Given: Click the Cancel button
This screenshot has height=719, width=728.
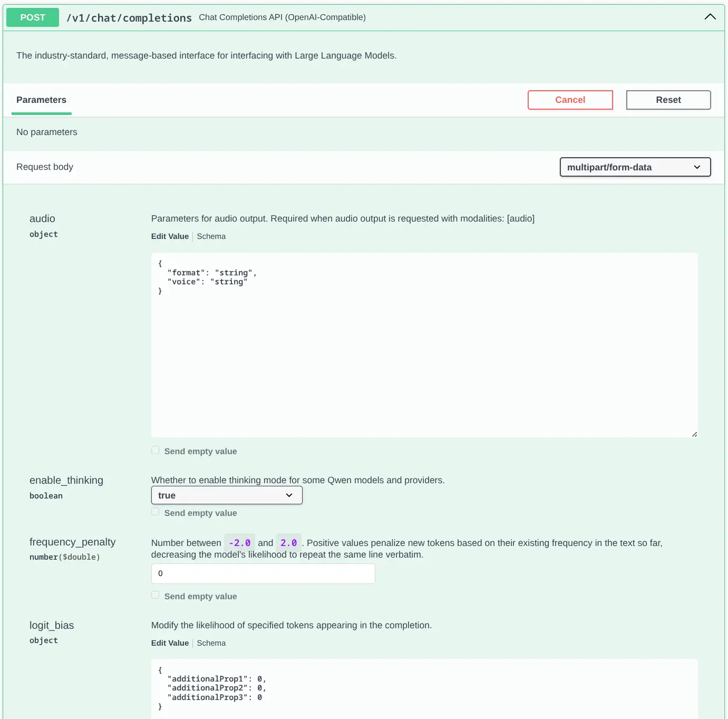Looking at the screenshot, I should (570, 100).
